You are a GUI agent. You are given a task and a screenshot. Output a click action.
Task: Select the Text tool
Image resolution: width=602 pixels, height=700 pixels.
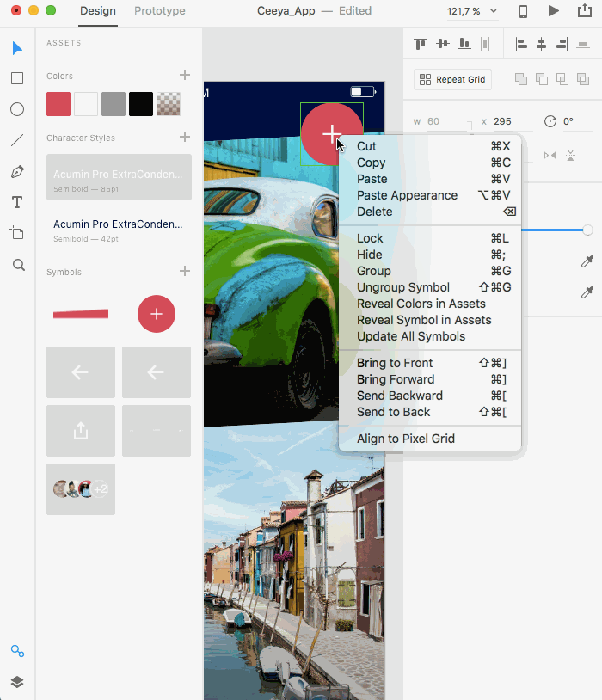(x=17, y=202)
